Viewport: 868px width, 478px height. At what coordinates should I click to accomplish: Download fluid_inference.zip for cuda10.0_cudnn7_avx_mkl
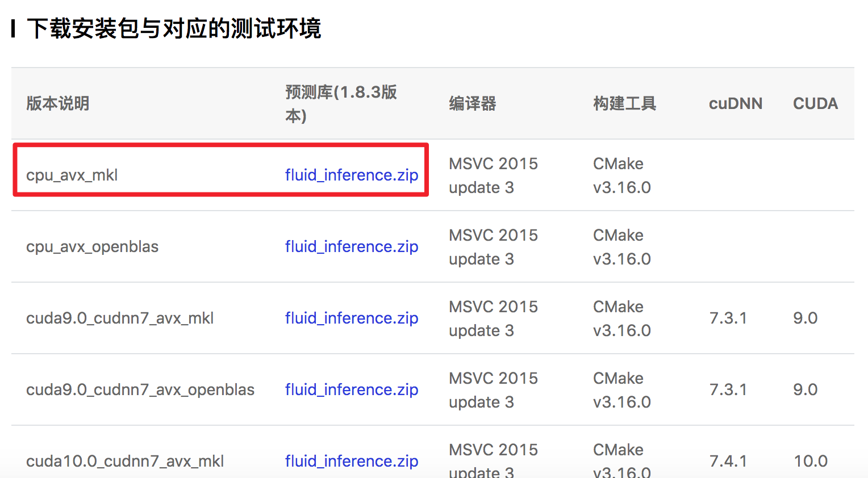[351, 461]
